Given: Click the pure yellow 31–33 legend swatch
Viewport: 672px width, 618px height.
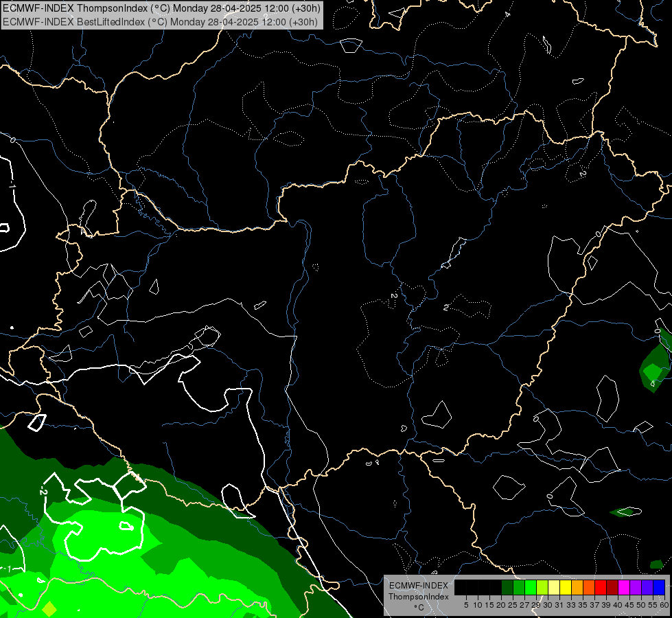Looking at the screenshot, I should tap(566, 588).
